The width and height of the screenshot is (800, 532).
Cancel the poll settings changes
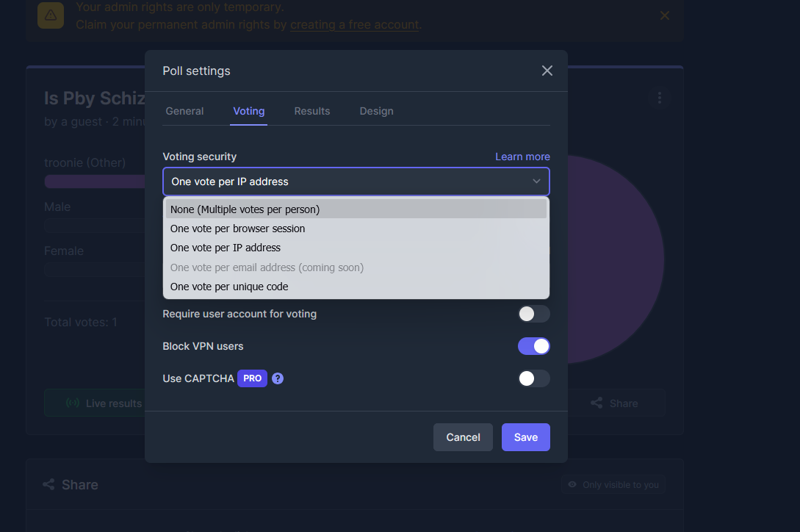pyautogui.click(x=463, y=437)
